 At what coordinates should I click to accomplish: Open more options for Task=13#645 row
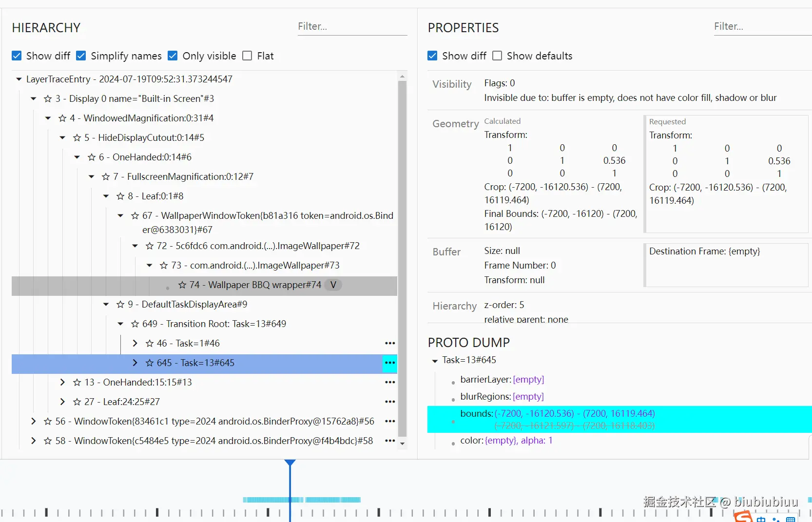390,363
